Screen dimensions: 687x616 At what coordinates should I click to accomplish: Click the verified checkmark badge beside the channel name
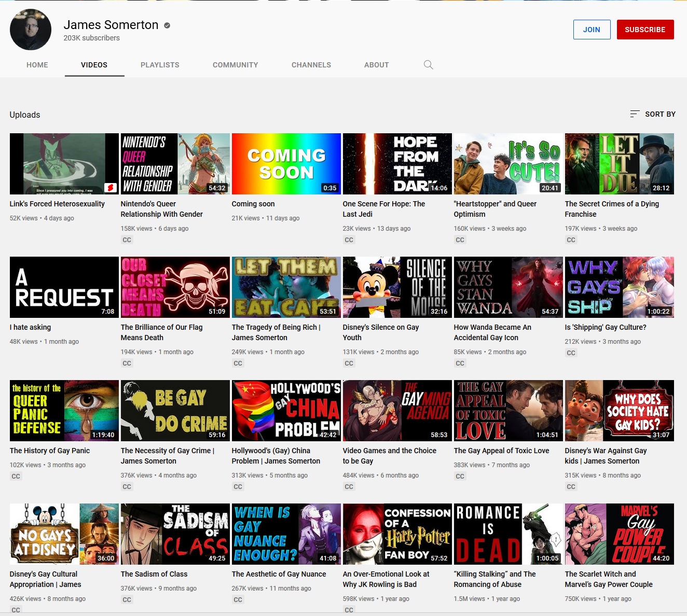[x=167, y=25]
